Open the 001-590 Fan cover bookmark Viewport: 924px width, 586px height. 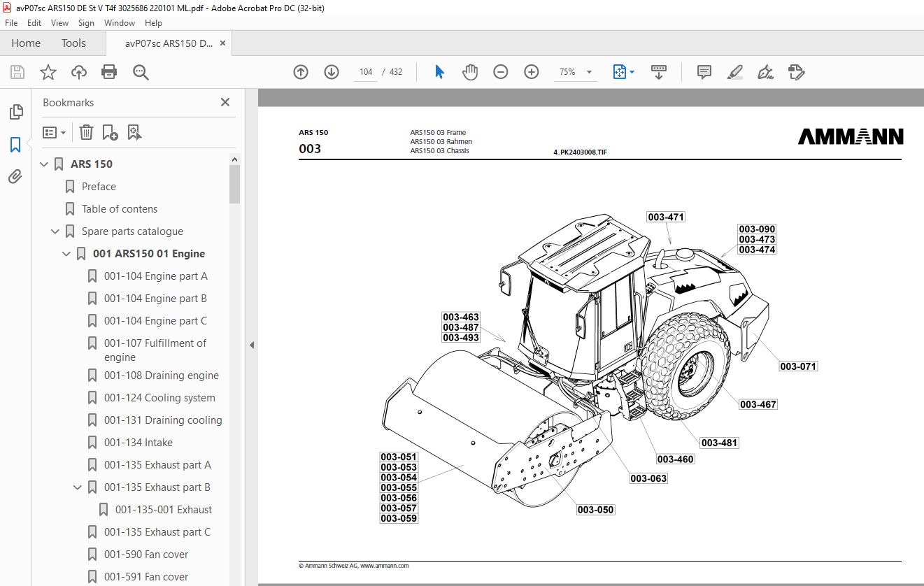(x=146, y=555)
